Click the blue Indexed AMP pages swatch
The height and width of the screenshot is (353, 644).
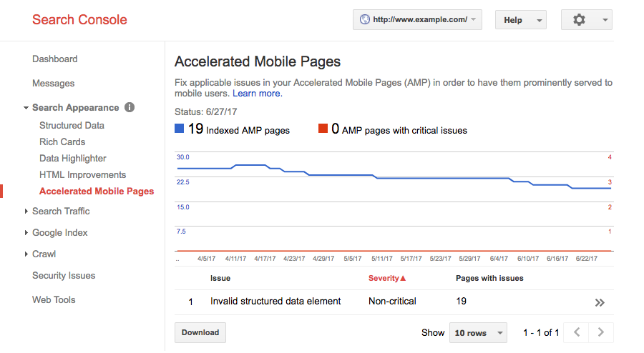point(179,129)
